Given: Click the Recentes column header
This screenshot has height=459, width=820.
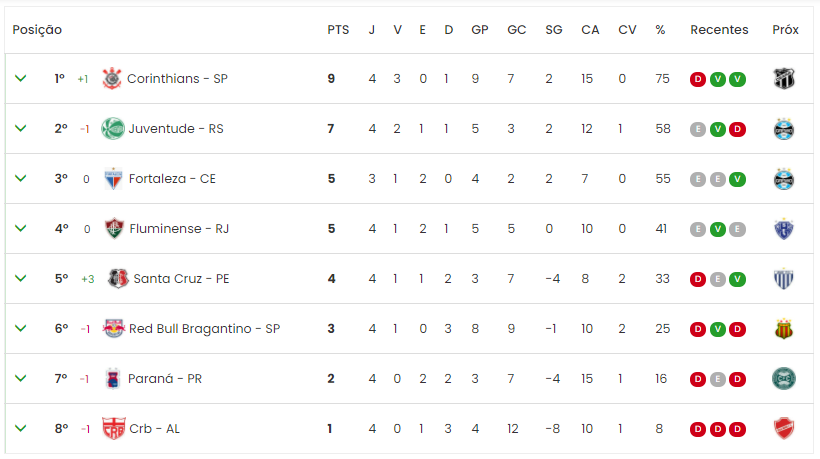Looking at the screenshot, I should [719, 30].
